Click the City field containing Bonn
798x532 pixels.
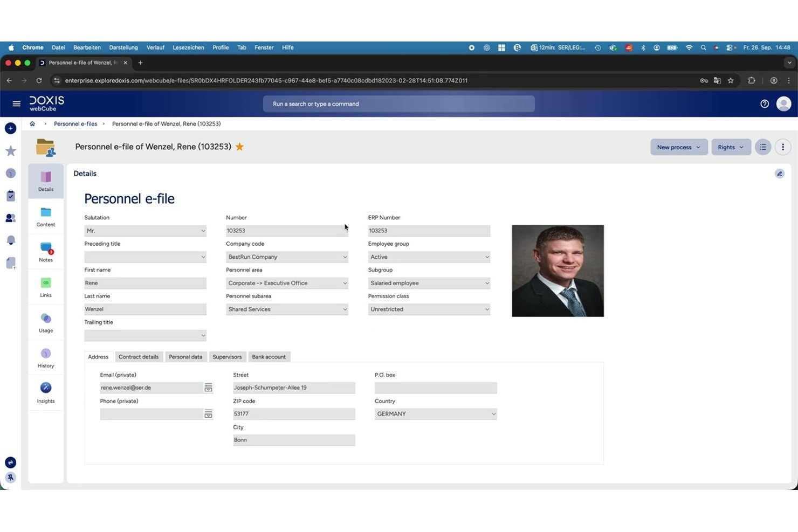(294, 440)
